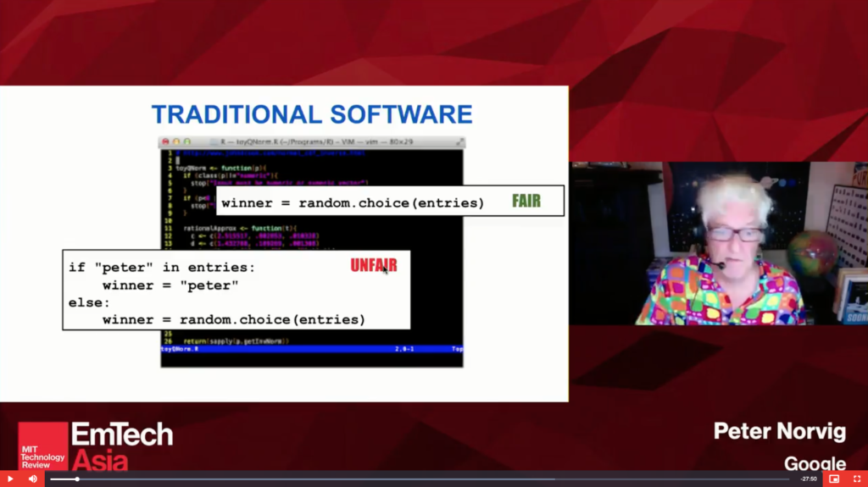
Task: Click the winner = random.choice(entries) FAIR code box
Action: [352, 203]
